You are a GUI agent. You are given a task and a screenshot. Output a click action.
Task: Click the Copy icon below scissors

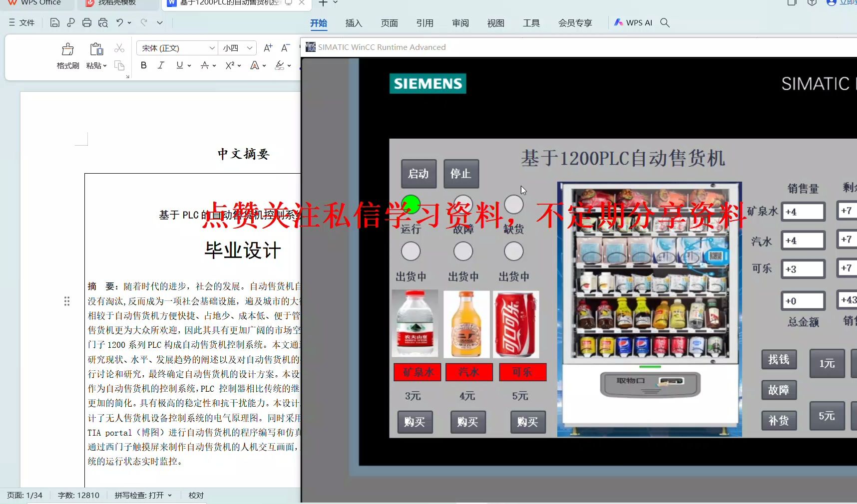pyautogui.click(x=119, y=65)
